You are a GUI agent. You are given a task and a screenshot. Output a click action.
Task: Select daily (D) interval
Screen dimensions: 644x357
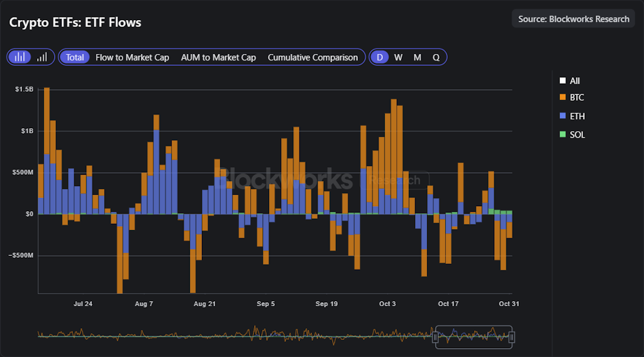click(x=379, y=57)
